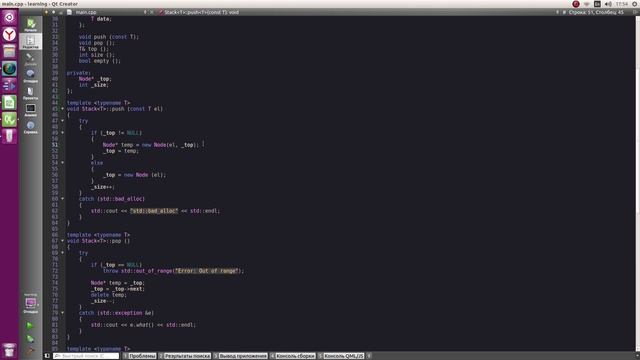Run the project with the green play button
This screenshot has width=640, height=360.
click(30, 326)
